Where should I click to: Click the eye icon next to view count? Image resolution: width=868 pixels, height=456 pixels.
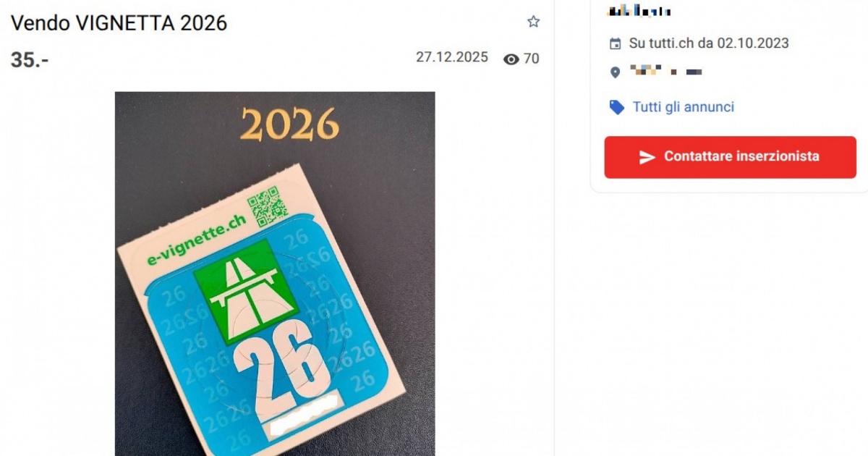click(x=511, y=59)
